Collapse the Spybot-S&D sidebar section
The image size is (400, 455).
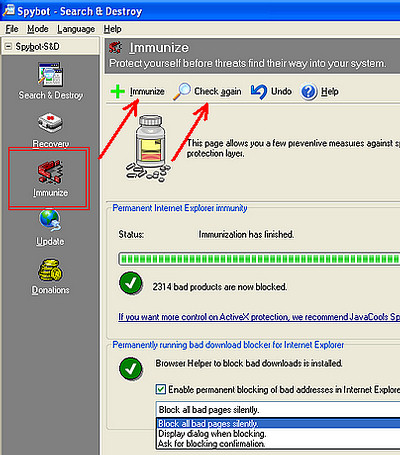[x=8, y=46]
